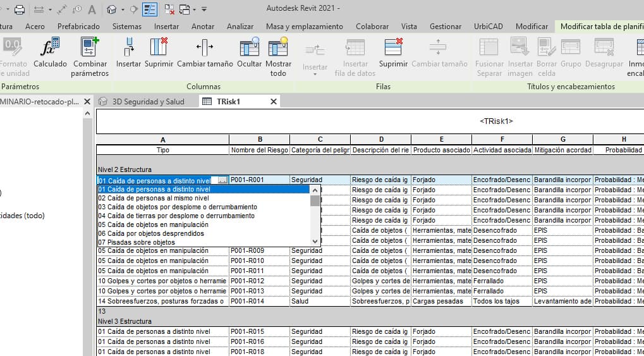Open the Customize Quick Access Toolbar dropdown
Image resolution: width=644 pixels, height=356 pixels.
[x=204, y=9]
